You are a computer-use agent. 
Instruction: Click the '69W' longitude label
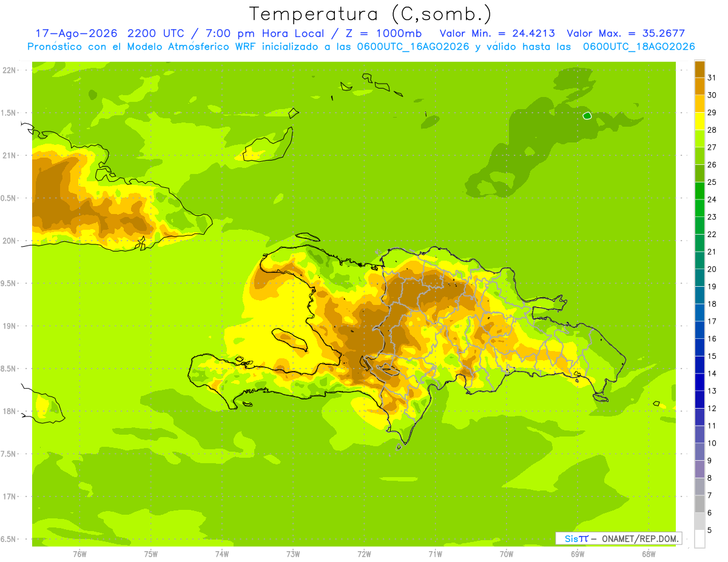pyautogui.click(x=578, y=554)
